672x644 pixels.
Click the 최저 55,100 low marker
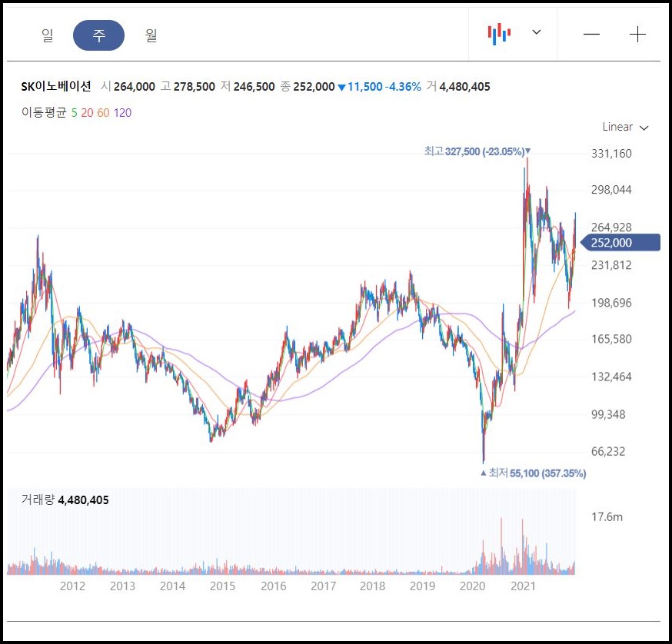534,473
